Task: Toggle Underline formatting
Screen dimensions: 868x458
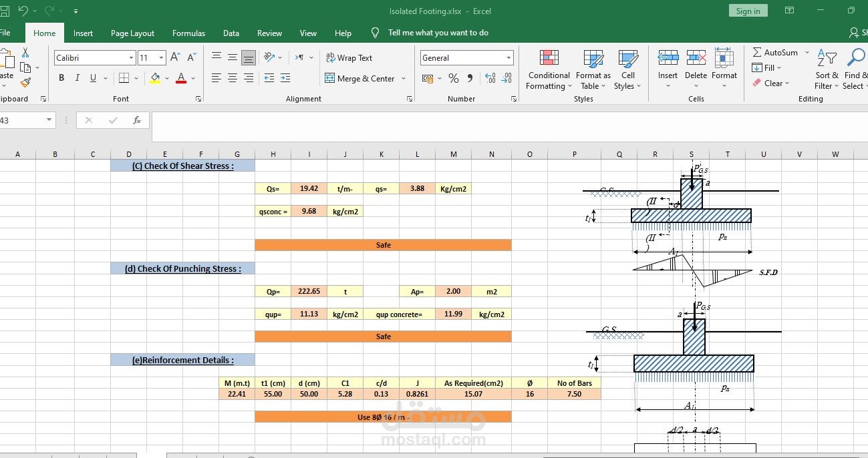Action: (93, 78)
